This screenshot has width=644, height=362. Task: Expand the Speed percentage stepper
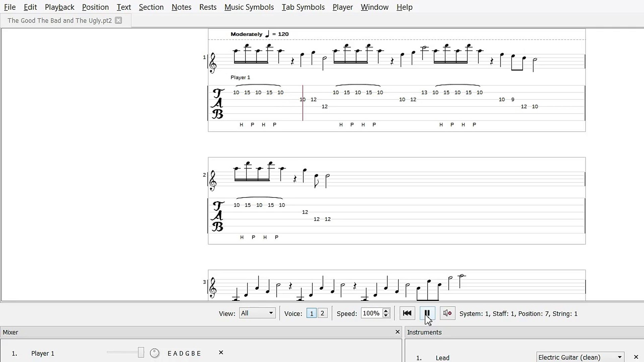coord(386,311)
